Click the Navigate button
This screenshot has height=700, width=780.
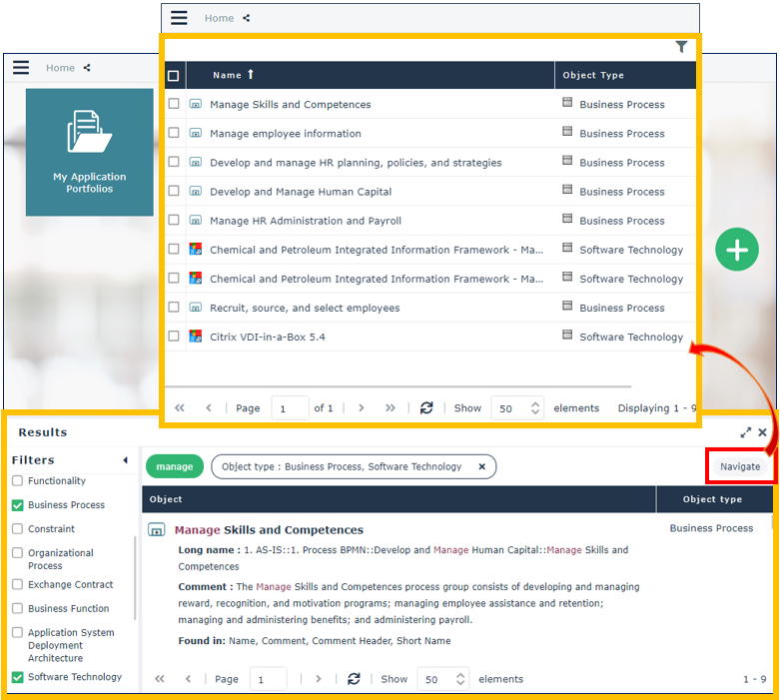point(740,466)
